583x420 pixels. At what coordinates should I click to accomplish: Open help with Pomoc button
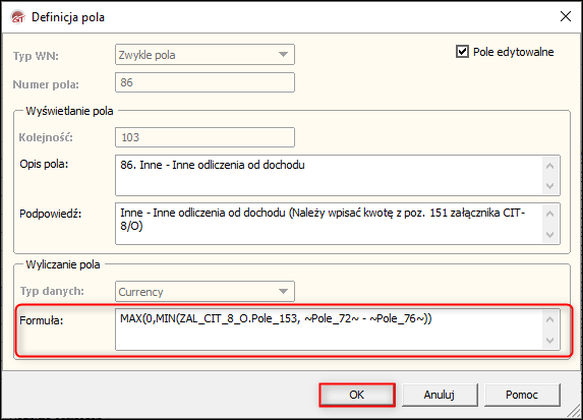coord(522,395)
